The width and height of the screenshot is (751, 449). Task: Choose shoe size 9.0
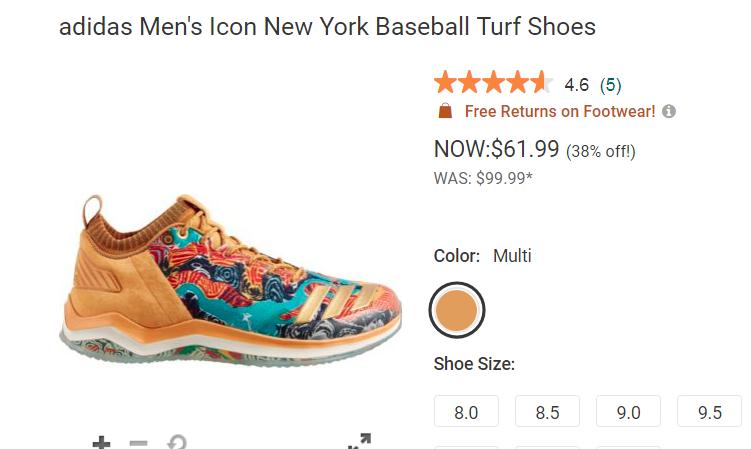point(629,412)
